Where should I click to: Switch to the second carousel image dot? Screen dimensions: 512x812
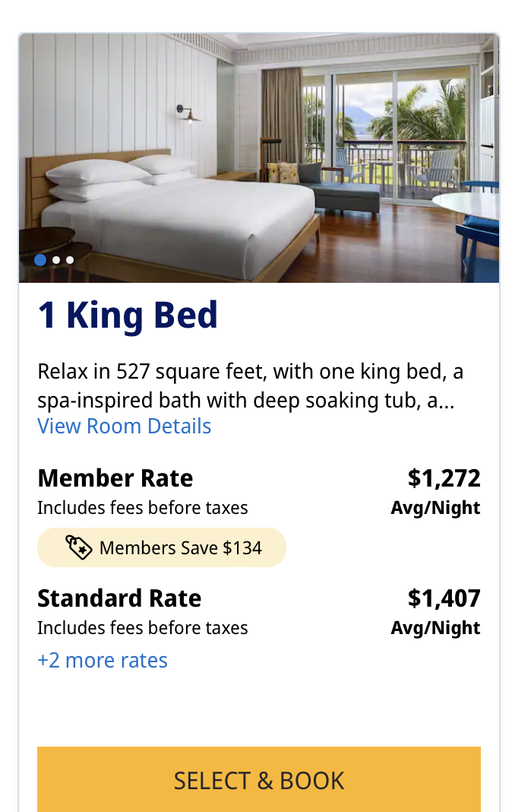[x=56, y=260]
